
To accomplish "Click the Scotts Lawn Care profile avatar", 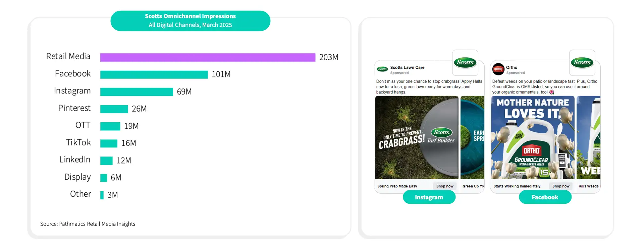I will click(382, 69).
